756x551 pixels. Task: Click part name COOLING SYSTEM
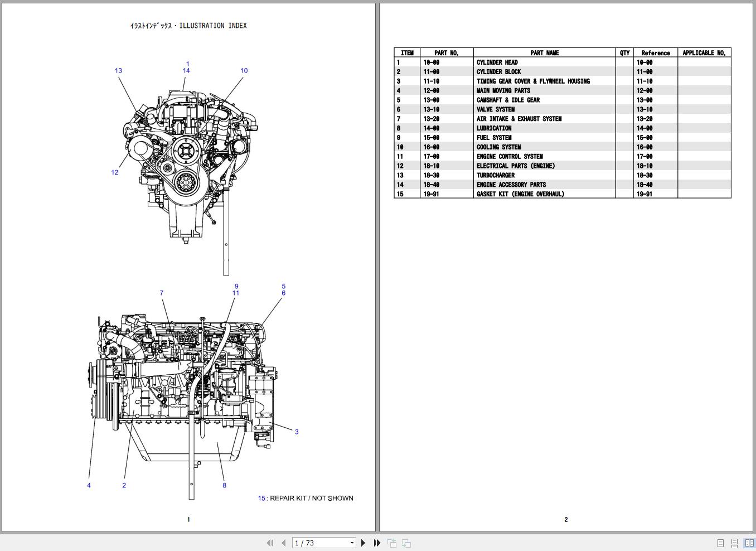[x=498, y=147]
